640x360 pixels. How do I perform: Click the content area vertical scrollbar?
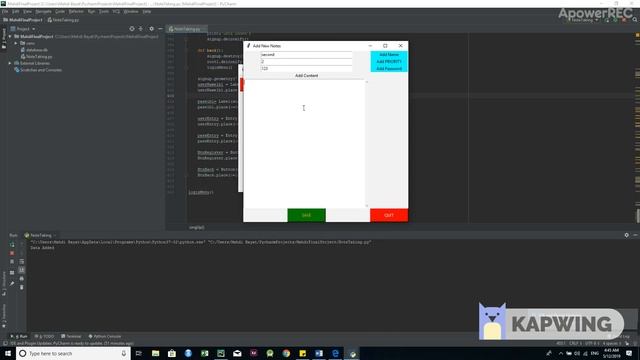pyautogui.click(x=367, y=144)
